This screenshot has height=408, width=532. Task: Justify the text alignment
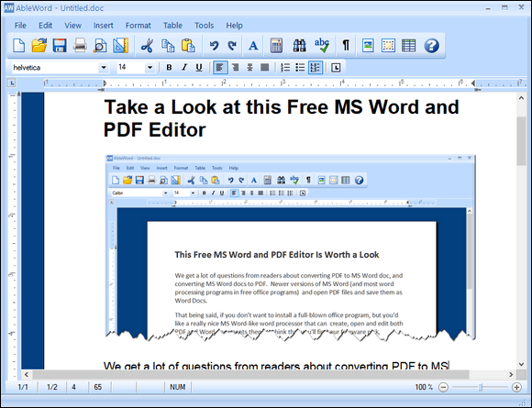(x=265, y=68)
